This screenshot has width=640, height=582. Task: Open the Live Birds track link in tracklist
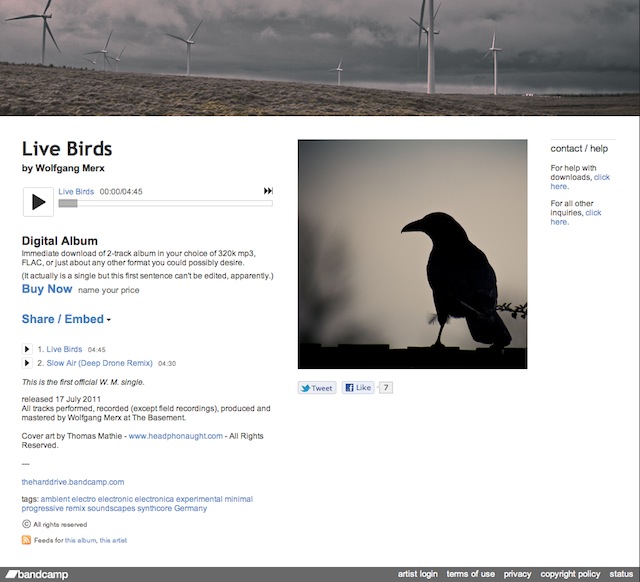tap(64, 349)
